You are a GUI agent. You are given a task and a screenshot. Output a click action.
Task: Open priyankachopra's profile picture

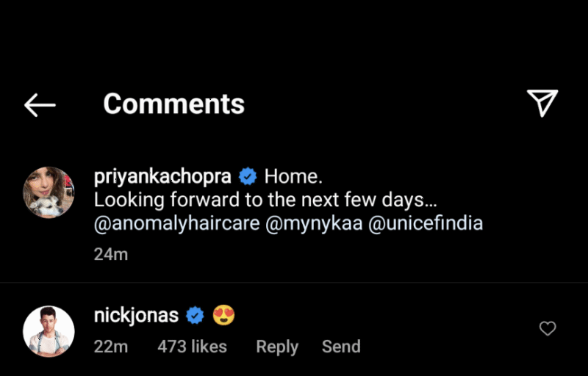49,192
